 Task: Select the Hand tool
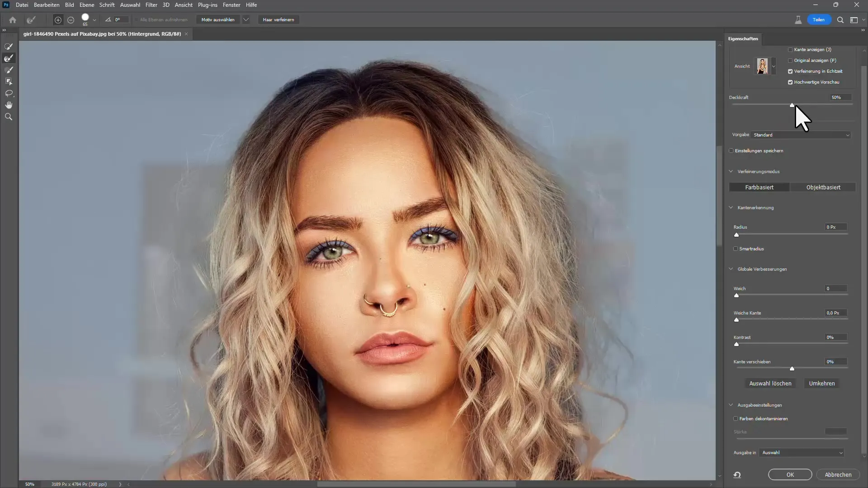click(9, 105)
